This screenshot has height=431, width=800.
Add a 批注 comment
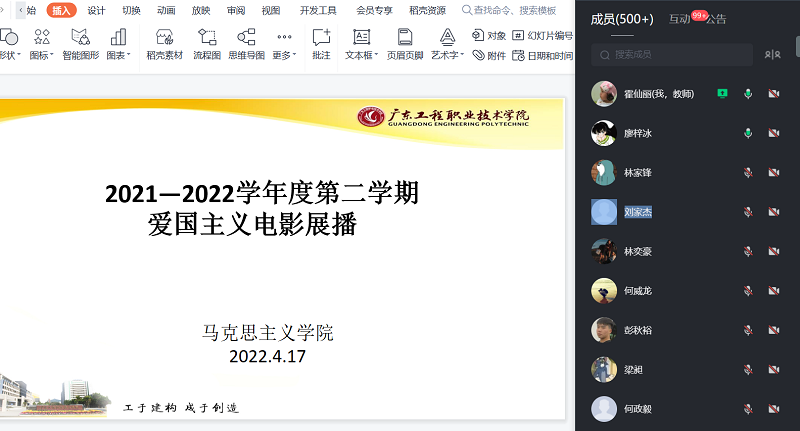(321, 43)
